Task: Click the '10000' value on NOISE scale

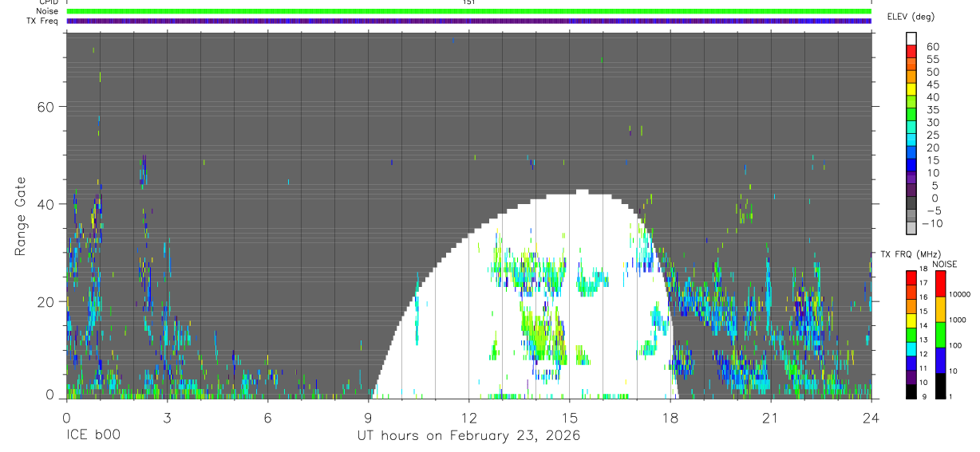Action: pyautogui.click(x=958, y=294)
